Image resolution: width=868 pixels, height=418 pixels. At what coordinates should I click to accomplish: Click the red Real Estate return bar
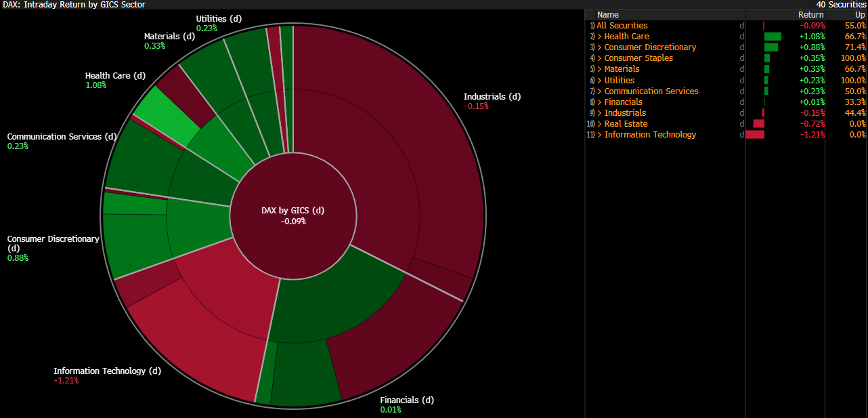pyautogui.click(x=758, y=123)
